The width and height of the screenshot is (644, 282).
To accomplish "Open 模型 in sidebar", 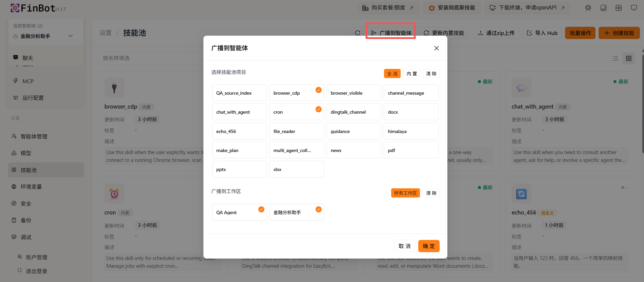I will pyautogui.click(x=46, y=153).
